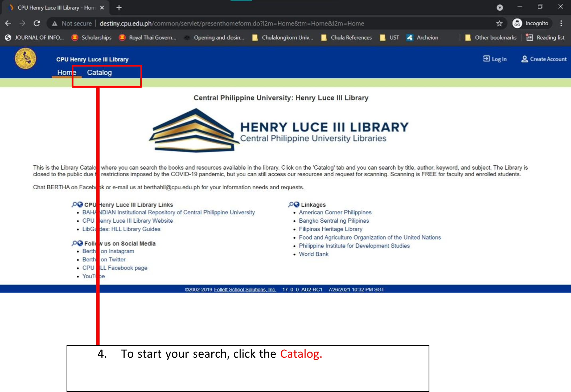The height and width of the screenshot is (392, 571).
Task: Open the Chulalongkorn Univ bookmark folder
Action: coord(283,38)
